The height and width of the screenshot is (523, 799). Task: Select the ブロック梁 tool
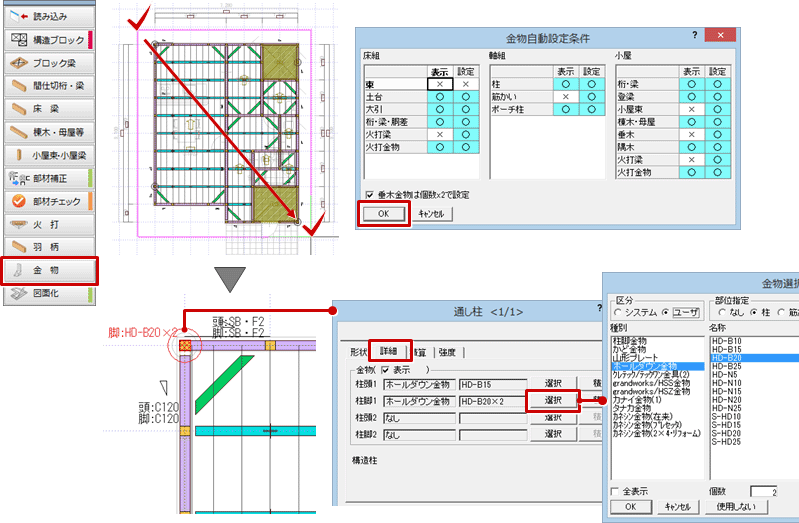point(49,63)
